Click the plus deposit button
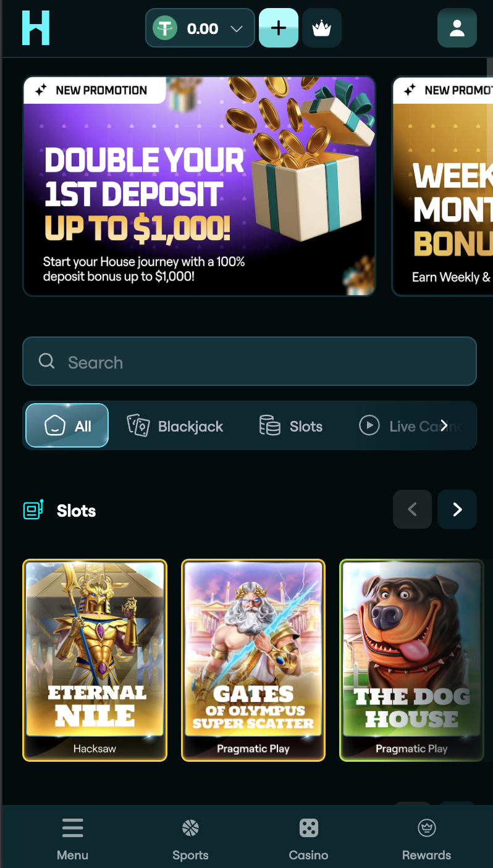Image resolution: width=493 pixels, height=868 pixels. [x=279, y=28]
